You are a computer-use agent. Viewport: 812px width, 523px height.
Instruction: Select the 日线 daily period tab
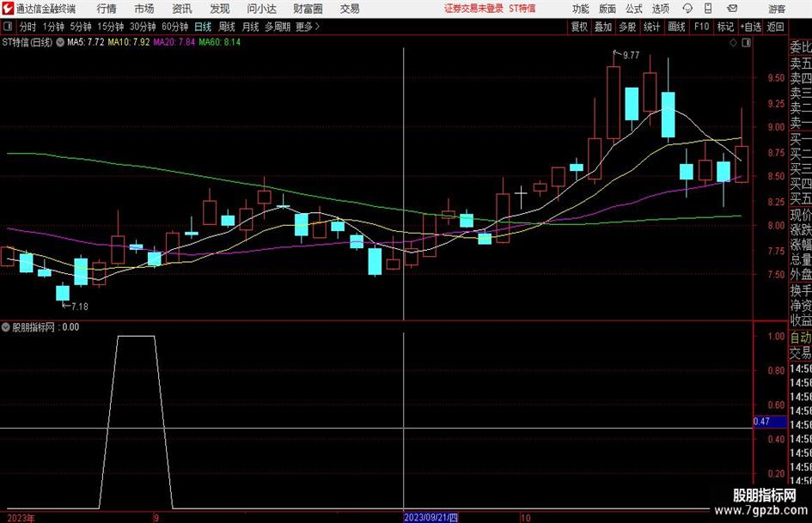(x=203, y=27)
